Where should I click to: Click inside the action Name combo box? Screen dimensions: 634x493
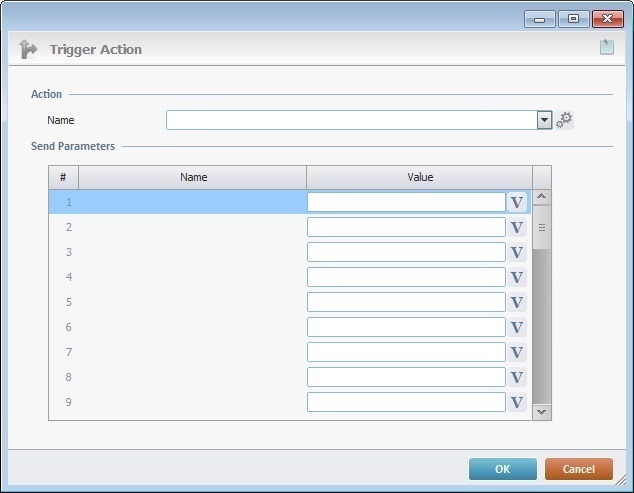(x=351, y=120)
